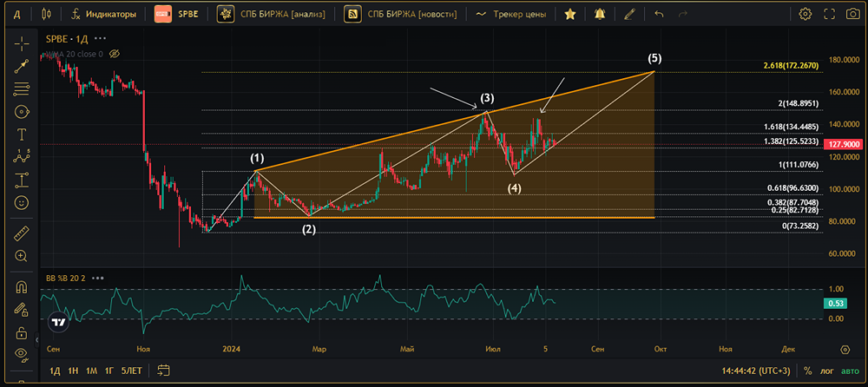Select the crosshair cursor tool
The height and width of the screenshot is (387, 868).
click(x=22, y=43)
